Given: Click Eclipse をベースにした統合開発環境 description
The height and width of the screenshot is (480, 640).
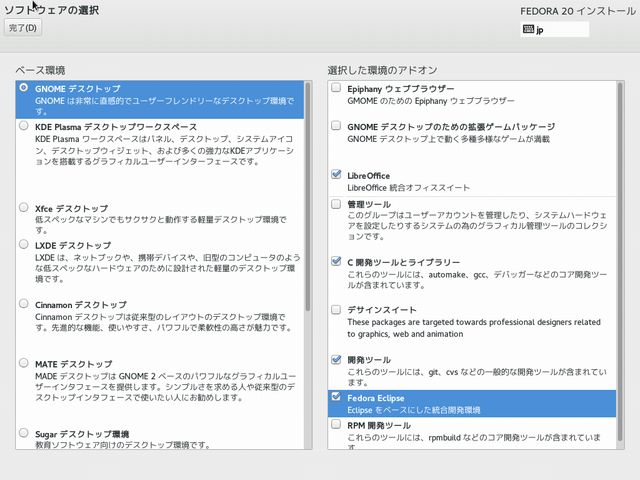Looking at the screenshot, I should [x=413, y=410].
